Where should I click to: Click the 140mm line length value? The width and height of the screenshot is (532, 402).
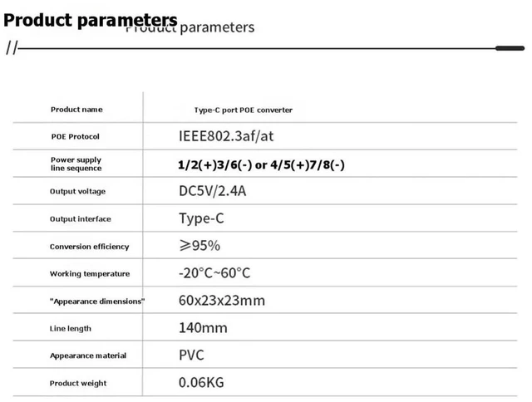tap(203, 328)
